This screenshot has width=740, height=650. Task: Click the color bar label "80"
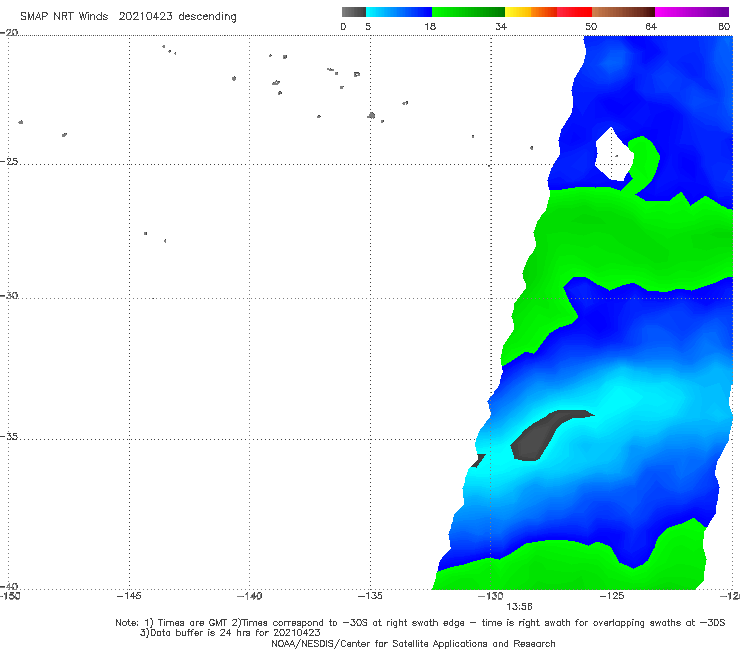[724, 26]
